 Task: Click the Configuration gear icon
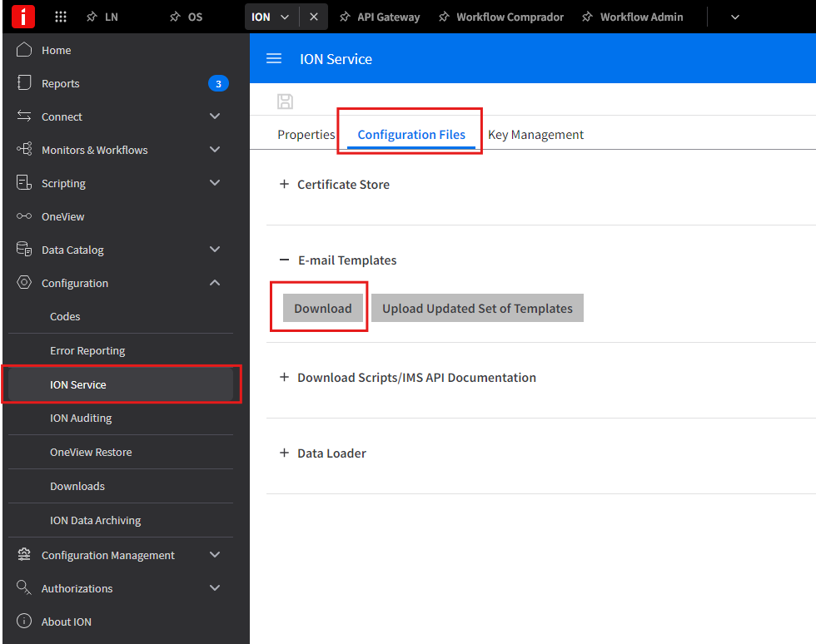tap(24, 282)
